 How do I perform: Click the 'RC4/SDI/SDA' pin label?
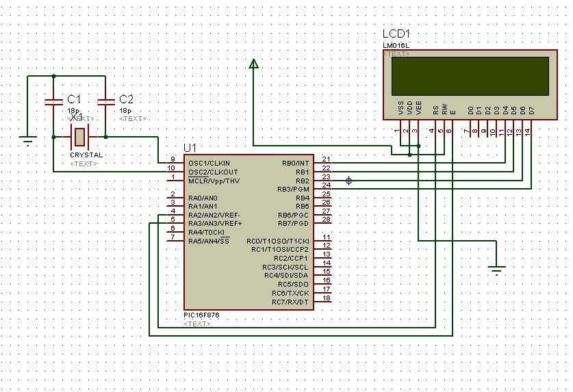[x=286, y=276]
